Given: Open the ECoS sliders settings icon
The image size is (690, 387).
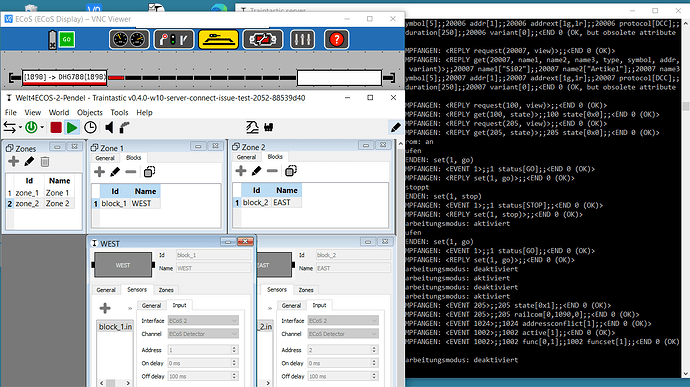Looking at the screenshot, I should tap(302, 40).
